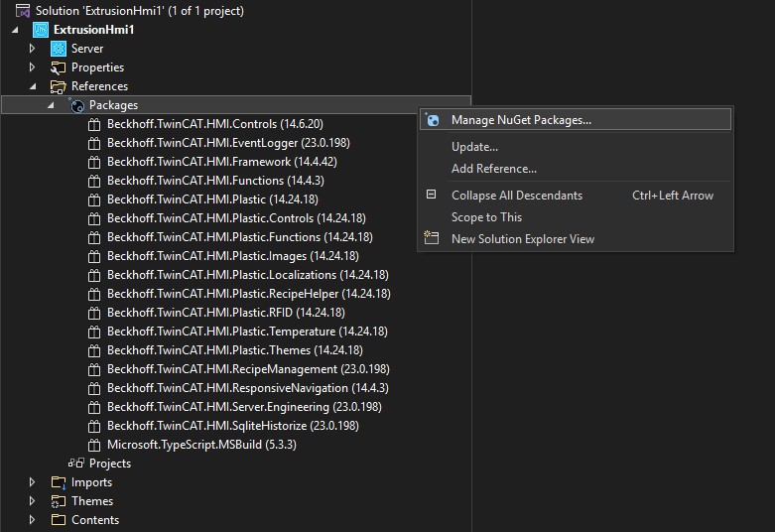The image size is (775, 532).
Task: Select Beckhoff.TwinCAT.HMI.Framework (14.4.42) text
Action: (x=222, y=162)
